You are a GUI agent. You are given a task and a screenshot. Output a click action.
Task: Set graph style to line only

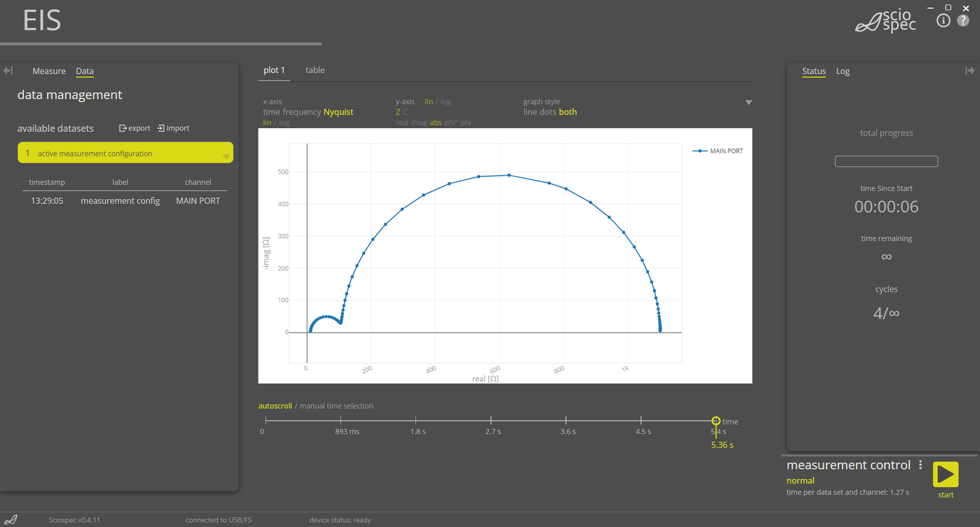pyautogui.click(x=530, y=112)
